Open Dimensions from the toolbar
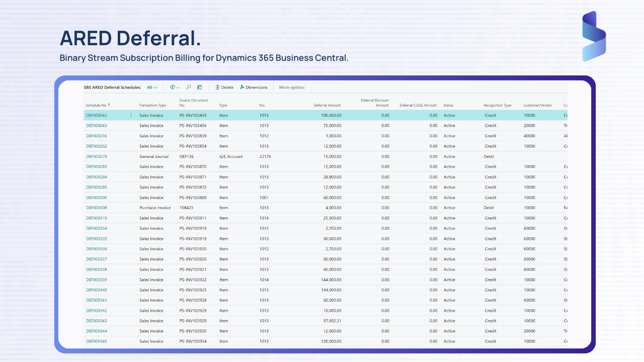This screenshot has width=644, height=362. tap(254, 87)
